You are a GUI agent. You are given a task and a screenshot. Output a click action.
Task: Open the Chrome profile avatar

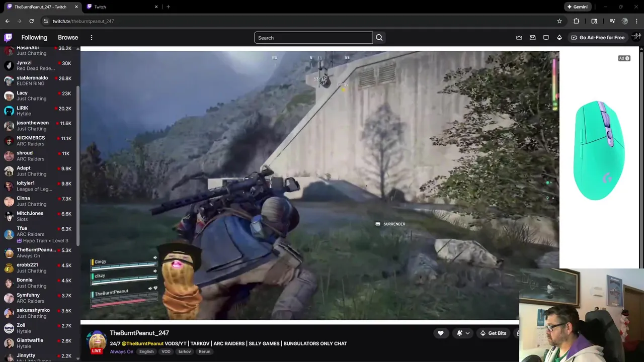[x=624, y=21]
